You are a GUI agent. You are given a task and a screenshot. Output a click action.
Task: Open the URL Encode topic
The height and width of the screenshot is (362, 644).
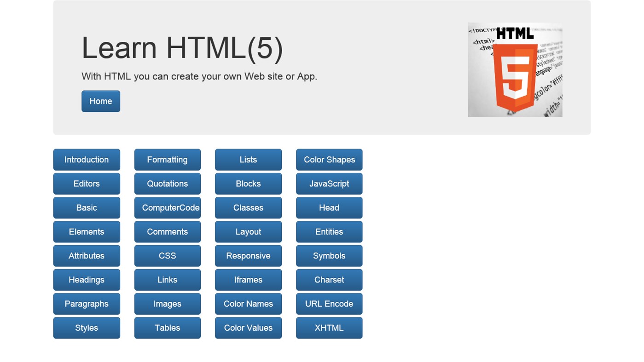(x=329, y=304)
